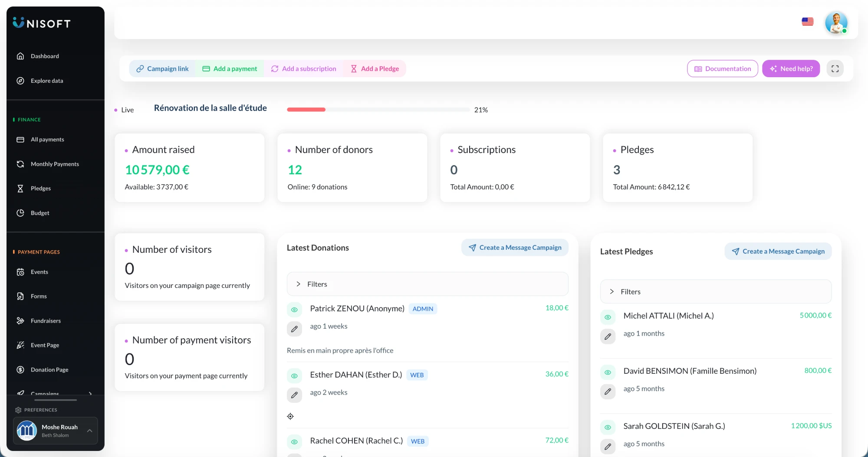Edit Sarah GOLDSTEIN pledge with pencil icon
Viewport: 868px width, 457px height.
click(608, 447)
